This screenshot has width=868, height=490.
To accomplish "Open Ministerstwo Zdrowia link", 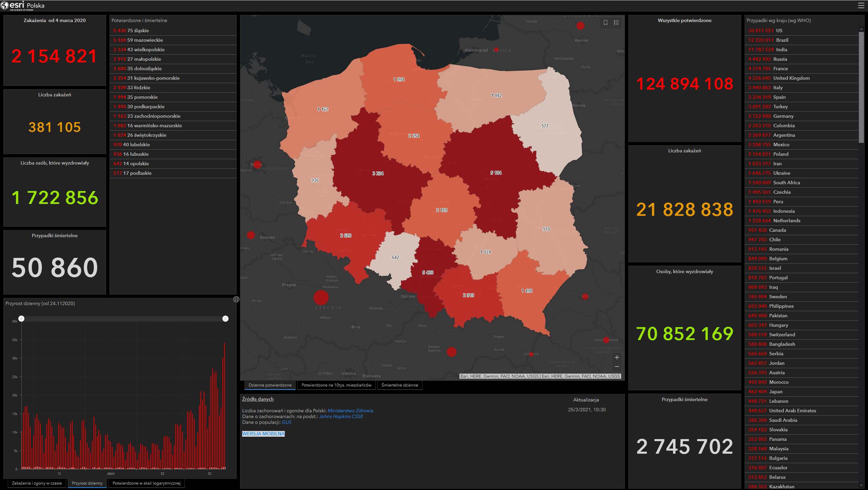I will (350, 411).
